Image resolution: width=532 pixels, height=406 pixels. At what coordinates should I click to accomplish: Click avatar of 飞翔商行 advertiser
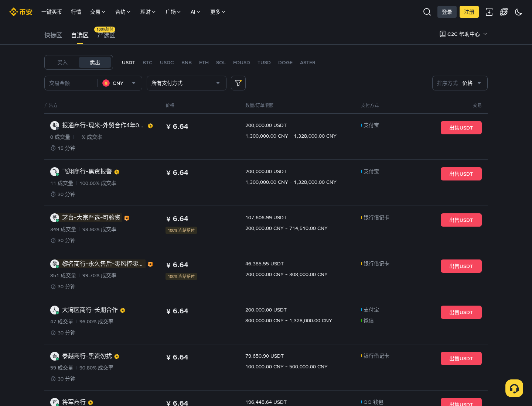point(55,172)
